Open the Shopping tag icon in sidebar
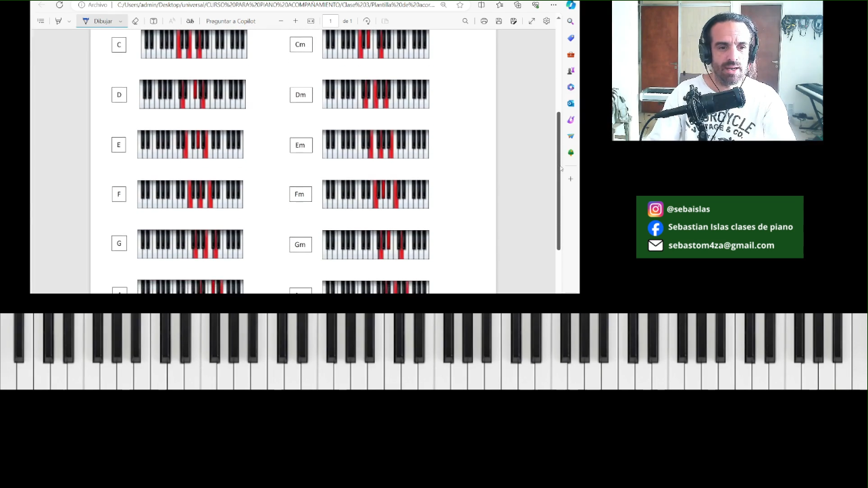The height and width of the screenshot is (488, 868). coord(571,38)
